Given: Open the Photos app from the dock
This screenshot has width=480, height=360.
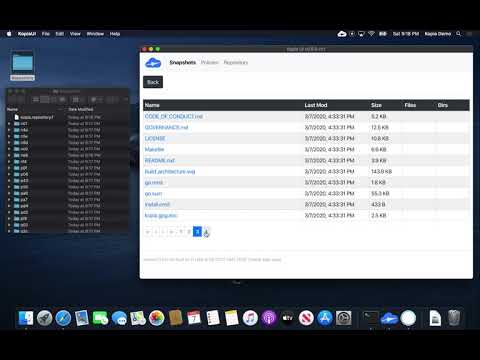Looking at the screenshot, I should point(156,318).
